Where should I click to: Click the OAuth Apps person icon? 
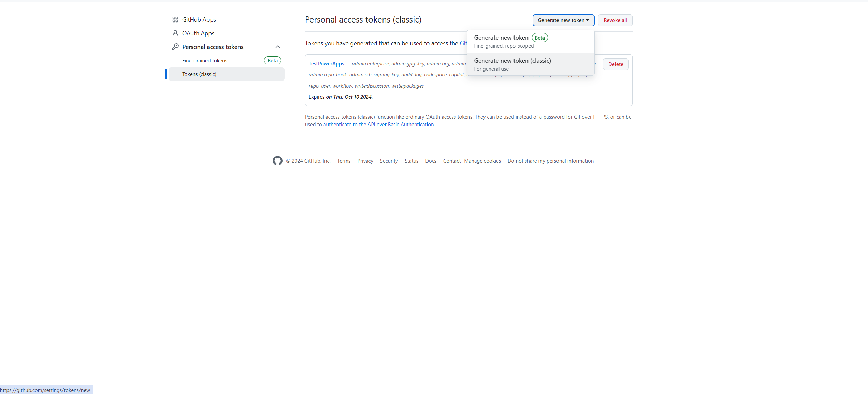175,33
